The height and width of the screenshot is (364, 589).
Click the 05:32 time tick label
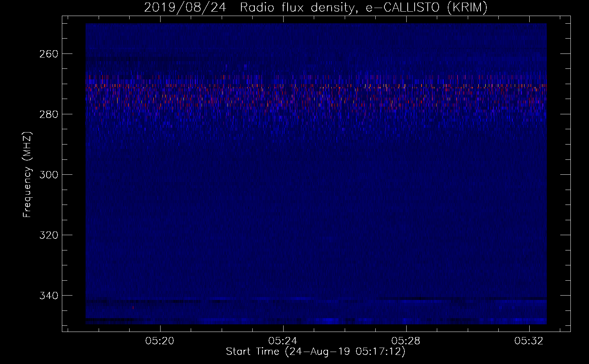529,341
